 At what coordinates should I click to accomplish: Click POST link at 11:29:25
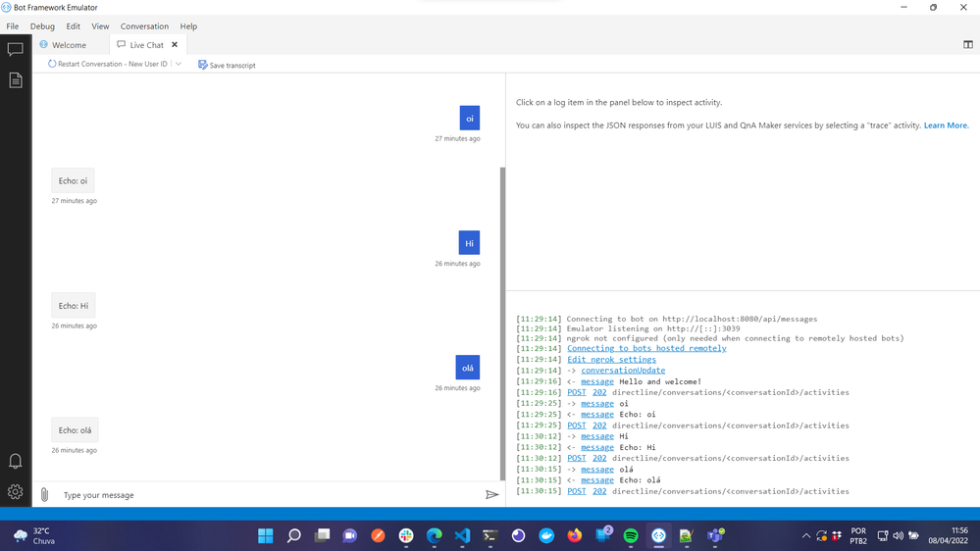(x=576, y=426)
